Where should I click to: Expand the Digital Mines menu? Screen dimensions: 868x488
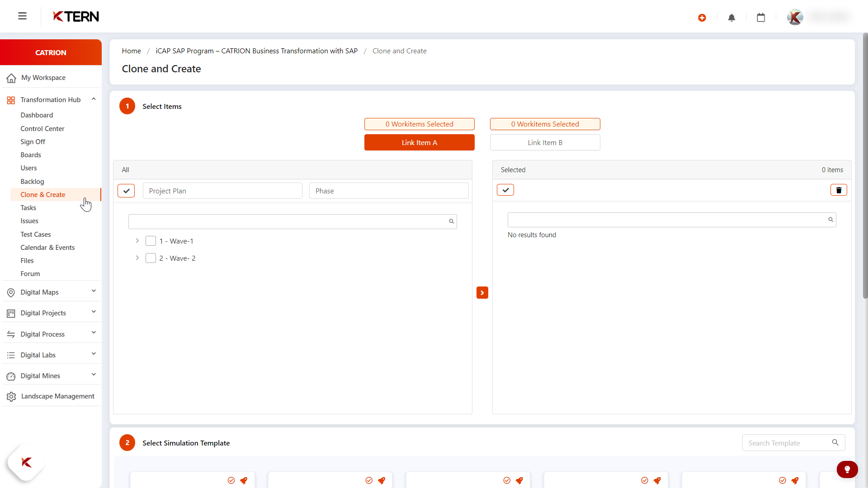94,375
